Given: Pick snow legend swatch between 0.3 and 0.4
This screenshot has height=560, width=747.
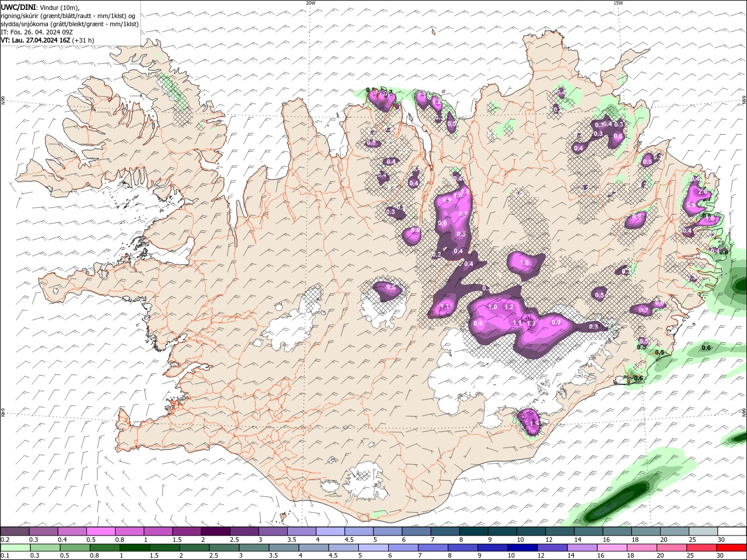Looking at the screenshot, I should click(44, 531).
